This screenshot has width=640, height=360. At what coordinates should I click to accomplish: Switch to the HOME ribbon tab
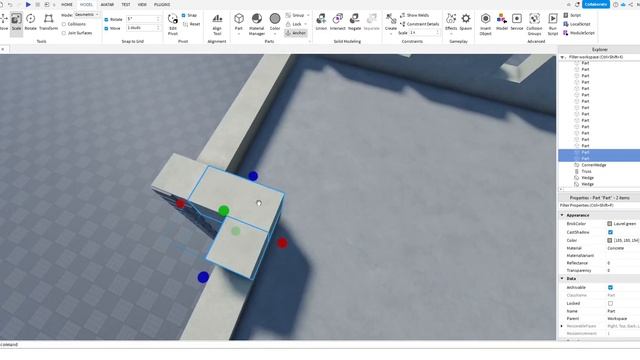[x=67, y=4]
